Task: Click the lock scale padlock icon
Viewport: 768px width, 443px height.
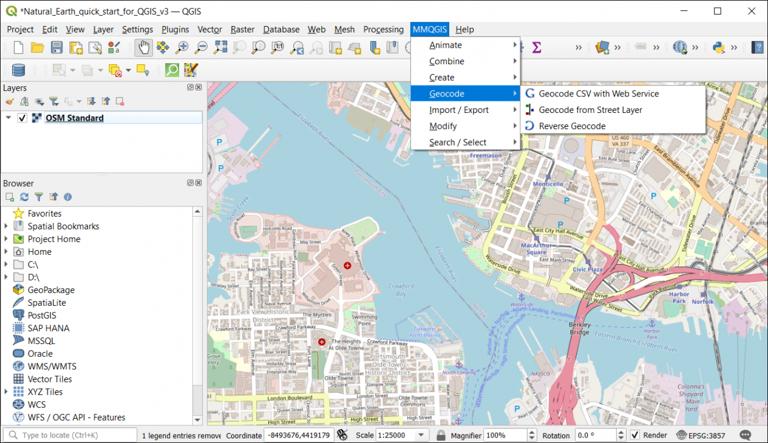Action: click(x=441, y=435)
